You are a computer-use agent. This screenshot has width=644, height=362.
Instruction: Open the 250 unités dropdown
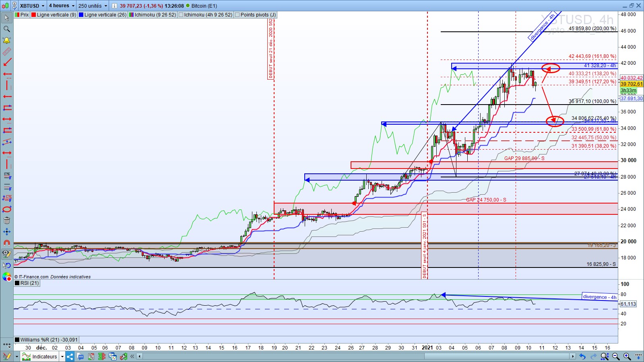point(93,6)
